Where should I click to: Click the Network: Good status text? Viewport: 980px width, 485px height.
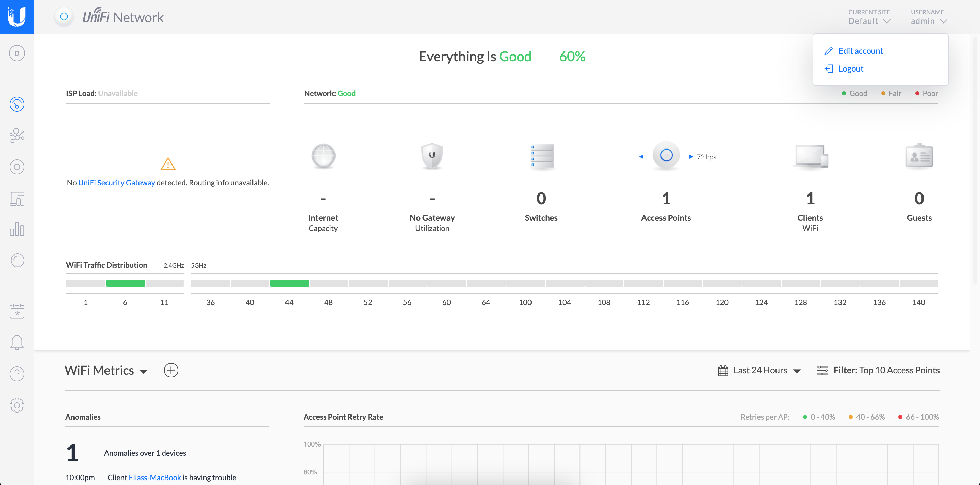pos(329,93)
